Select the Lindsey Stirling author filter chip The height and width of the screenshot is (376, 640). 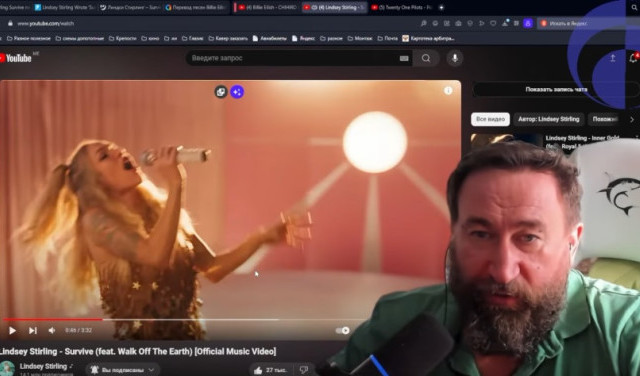click(549, 119)
